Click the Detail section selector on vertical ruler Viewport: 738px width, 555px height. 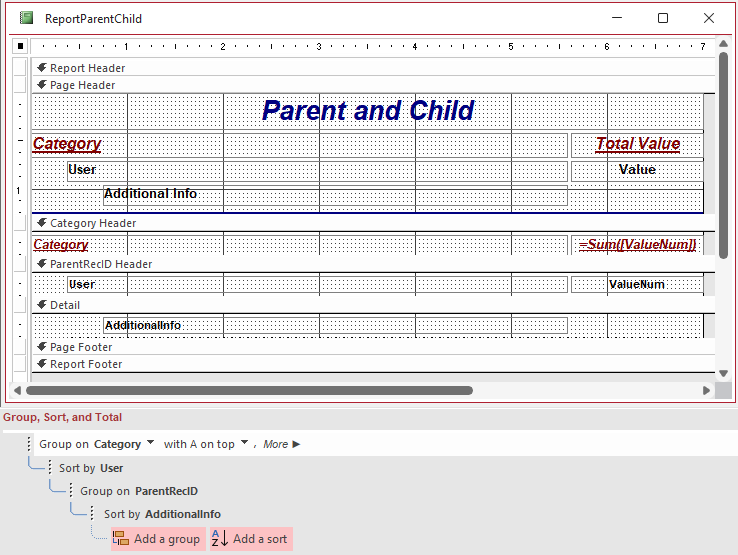(x=20, y=305)
